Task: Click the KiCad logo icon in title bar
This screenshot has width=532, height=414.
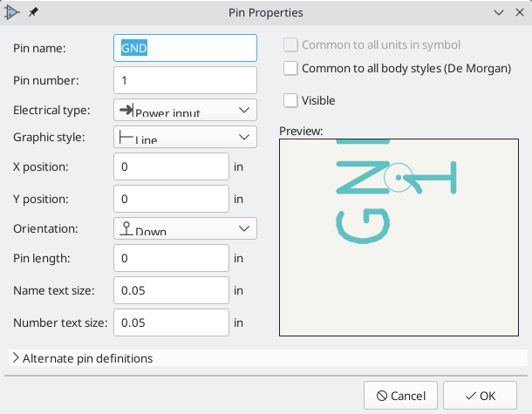Action: tap(13, 12)
